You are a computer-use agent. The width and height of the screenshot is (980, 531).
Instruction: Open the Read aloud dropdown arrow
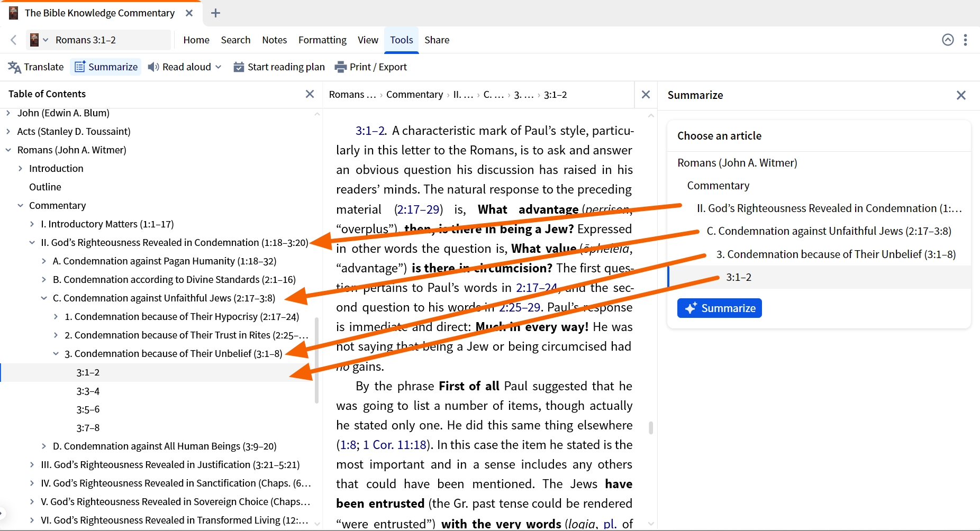(x=219, y=67)
